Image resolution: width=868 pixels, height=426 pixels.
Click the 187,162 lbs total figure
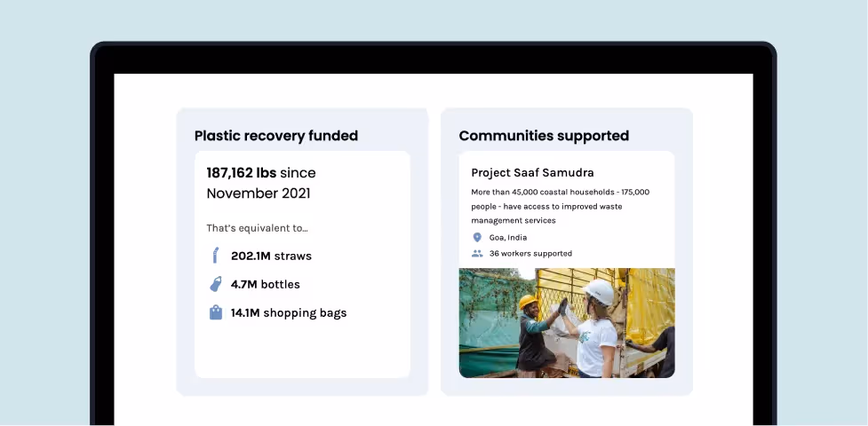coord(242,172)
